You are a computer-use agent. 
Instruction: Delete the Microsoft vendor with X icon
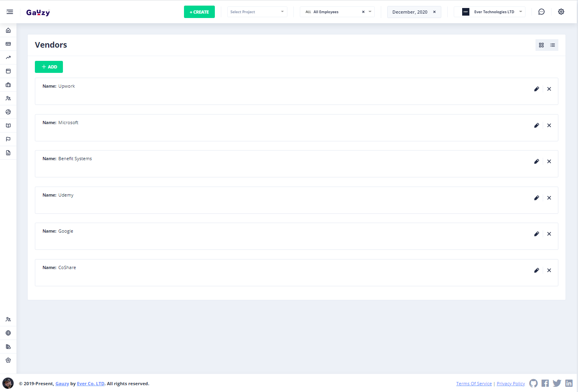pyautogui.click(x=549, y=125)
